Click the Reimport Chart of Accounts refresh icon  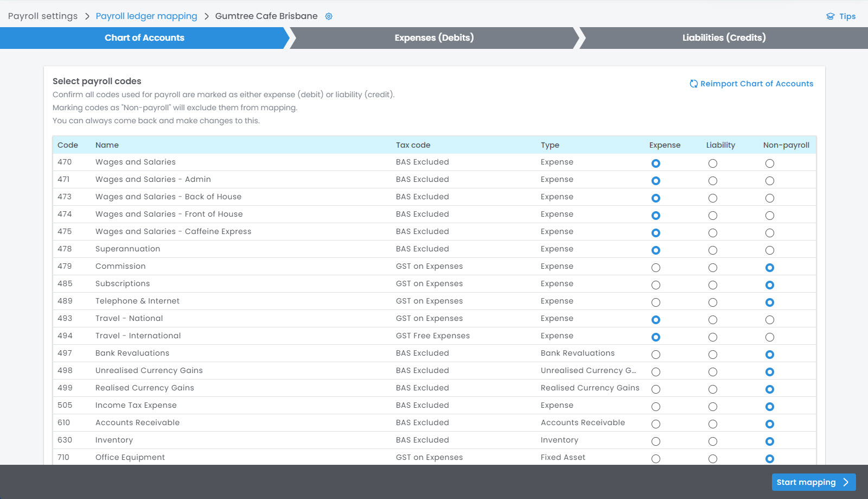coord(693,84)
